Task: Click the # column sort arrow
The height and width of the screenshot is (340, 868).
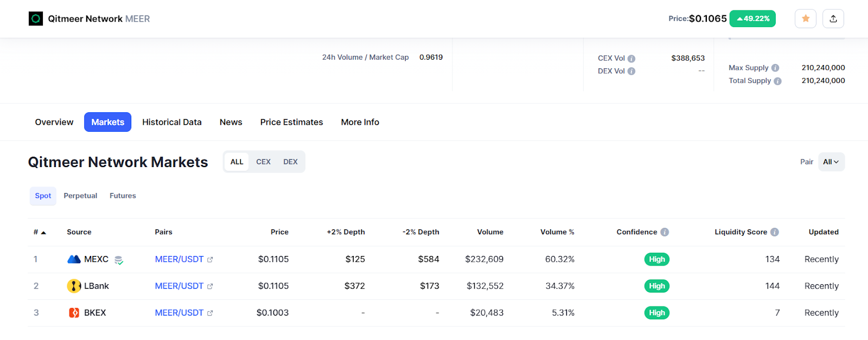Action: (x=43, y=233)
